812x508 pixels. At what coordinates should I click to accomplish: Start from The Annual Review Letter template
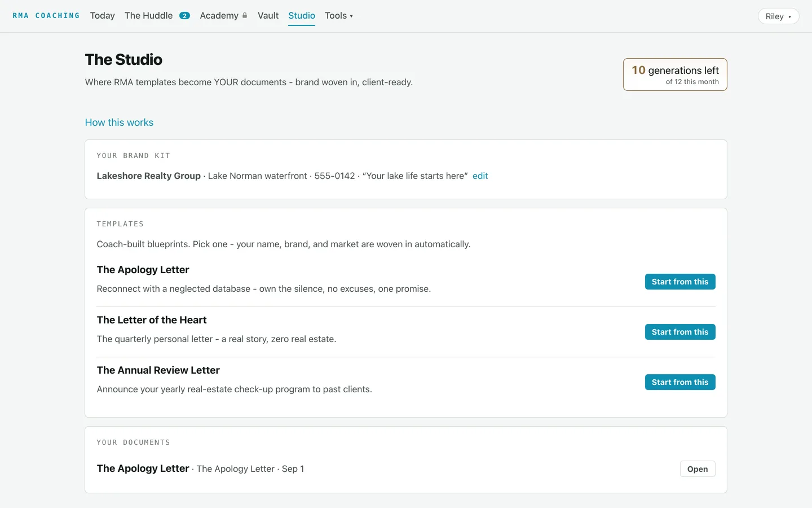(x=680, y=382)
